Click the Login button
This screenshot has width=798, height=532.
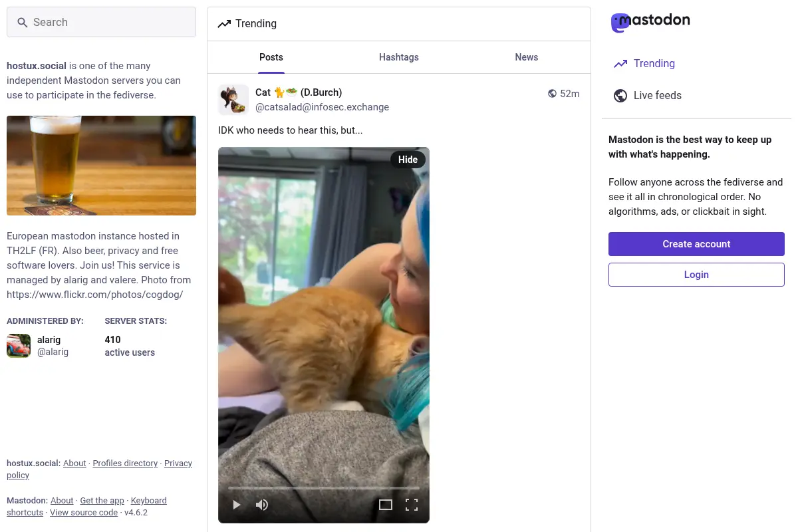point(696,275)
